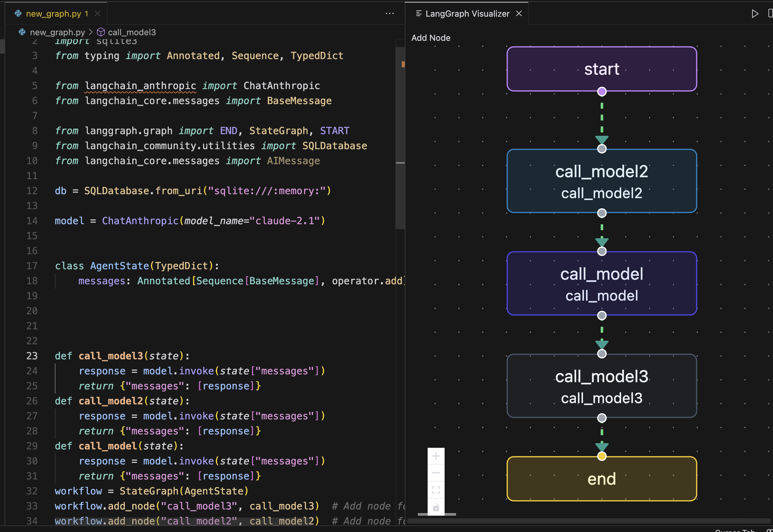Close the LangGraph Visualizer tab

point(519,14)
